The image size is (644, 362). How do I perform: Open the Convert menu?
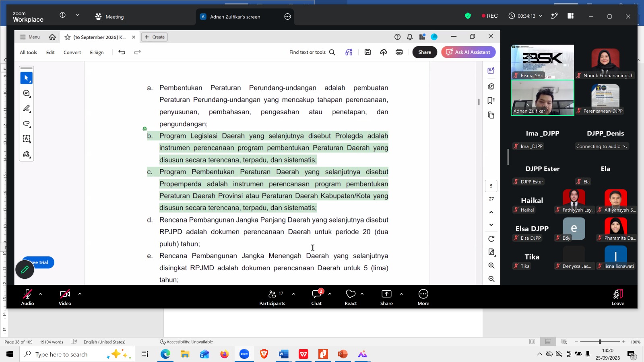[72, 52]
